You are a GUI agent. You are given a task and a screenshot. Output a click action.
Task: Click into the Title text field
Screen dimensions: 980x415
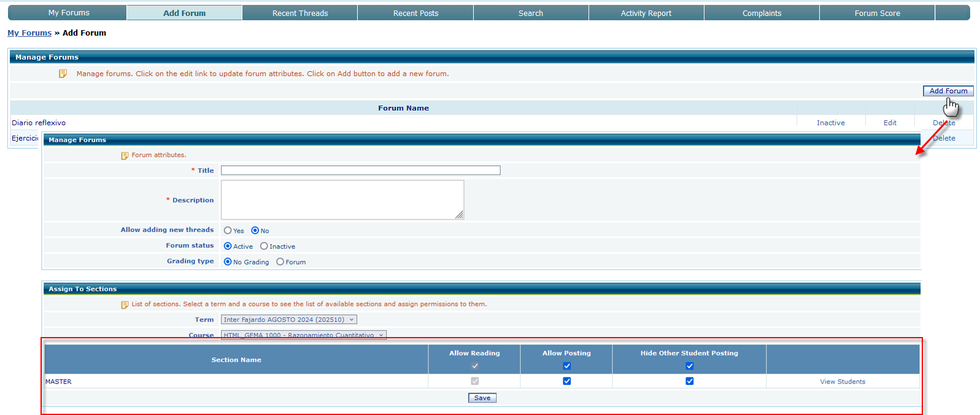pos(360,170)
